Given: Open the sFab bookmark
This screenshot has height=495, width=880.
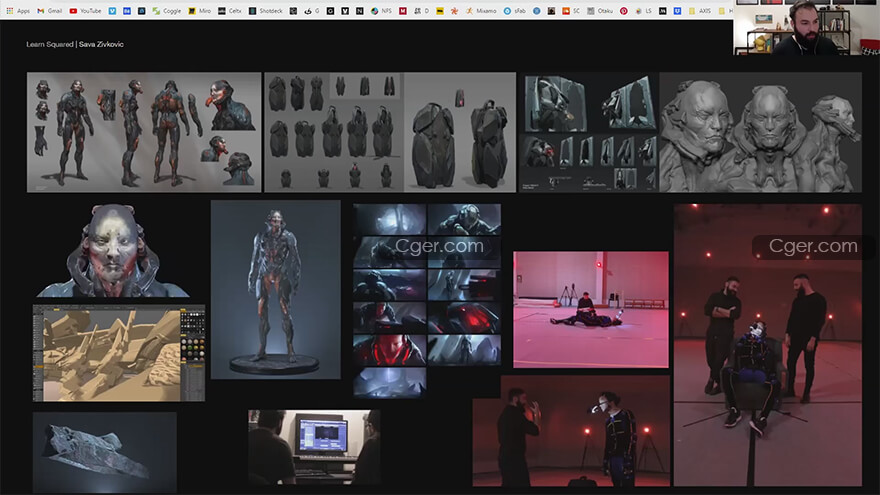Looking at the screenshot, I should click(x=515, y=11).
